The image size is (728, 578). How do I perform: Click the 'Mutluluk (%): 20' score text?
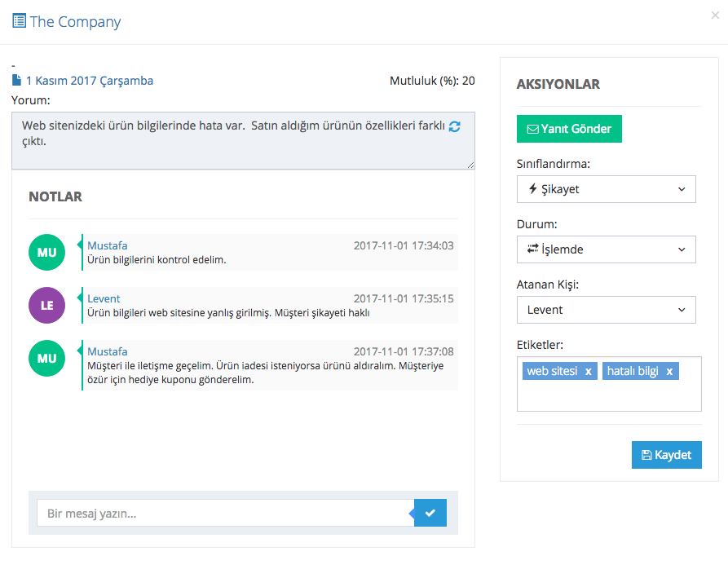click(x=432, y=81)
